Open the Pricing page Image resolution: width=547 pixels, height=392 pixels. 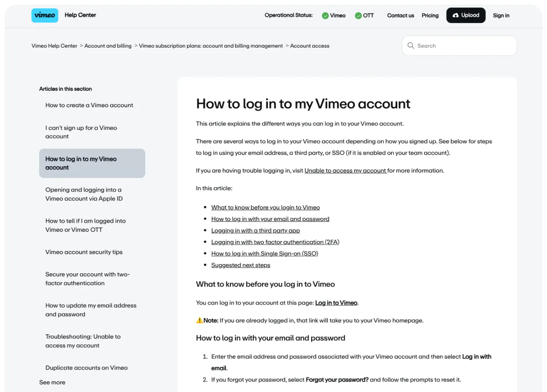pyautogui.click(x=430, y=15)
